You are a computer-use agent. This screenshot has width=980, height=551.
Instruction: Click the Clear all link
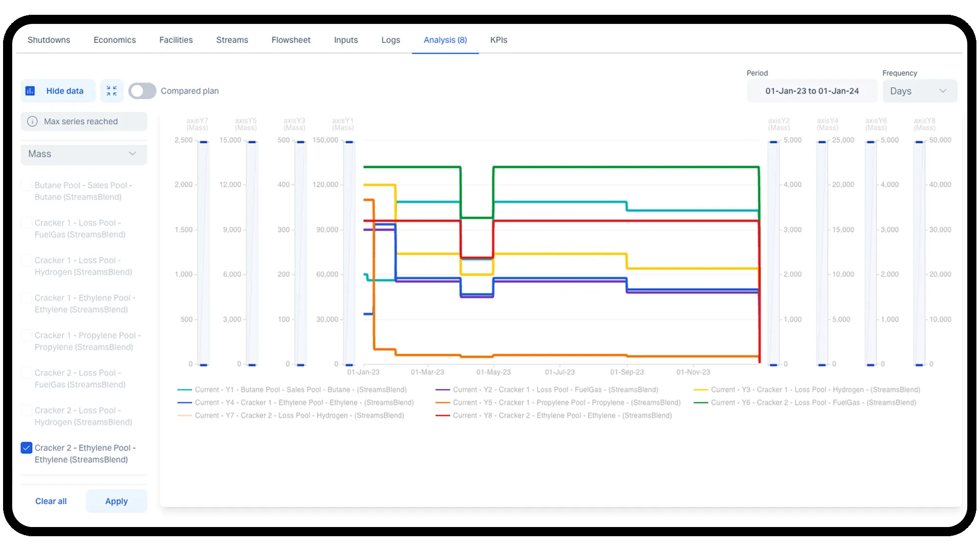click(x=51, y=501)
